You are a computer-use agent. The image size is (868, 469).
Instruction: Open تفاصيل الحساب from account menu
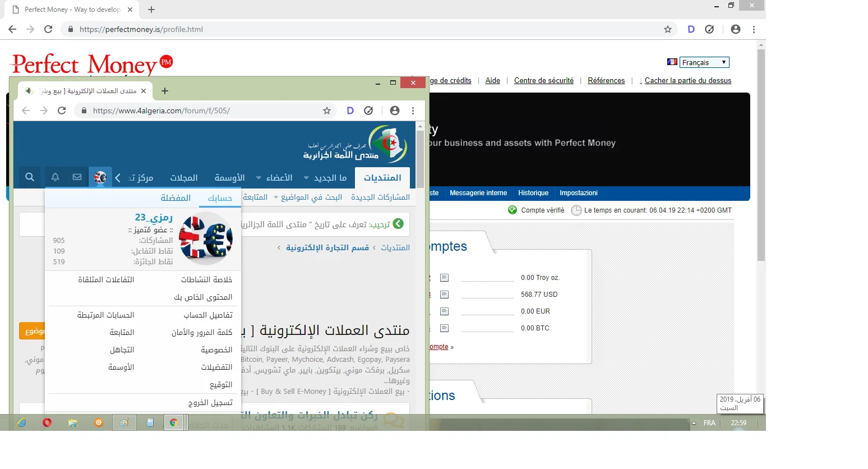[x=208, y=315]
